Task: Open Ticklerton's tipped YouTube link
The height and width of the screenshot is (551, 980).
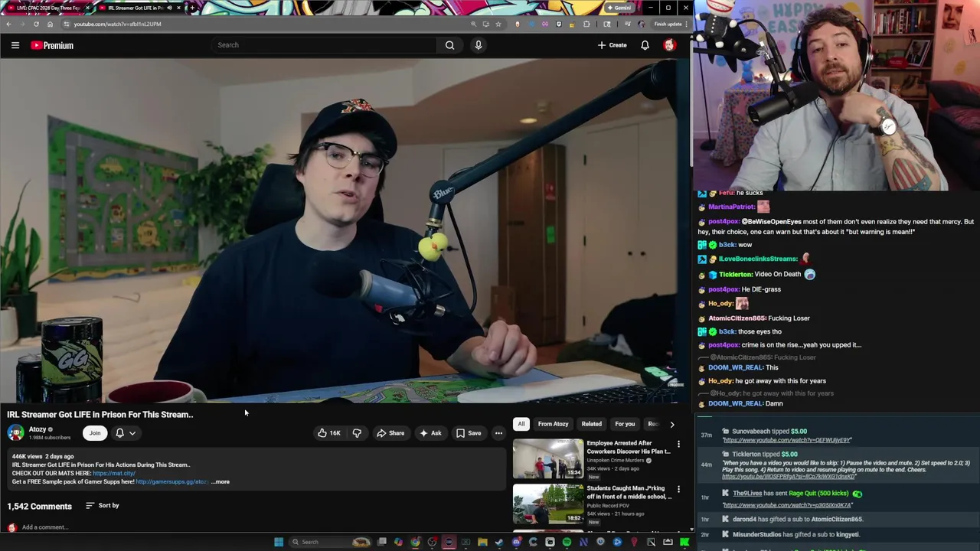Action: click(x=789, y=477)
